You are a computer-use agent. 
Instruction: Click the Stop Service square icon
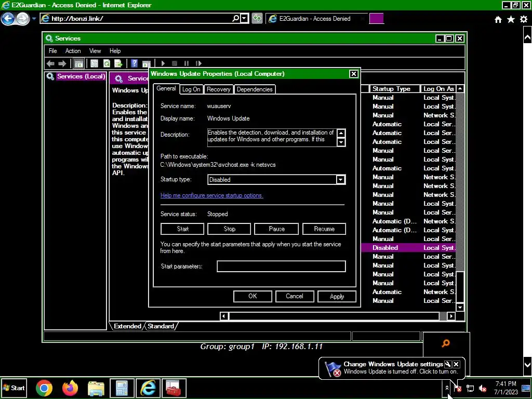coord(175,63)
